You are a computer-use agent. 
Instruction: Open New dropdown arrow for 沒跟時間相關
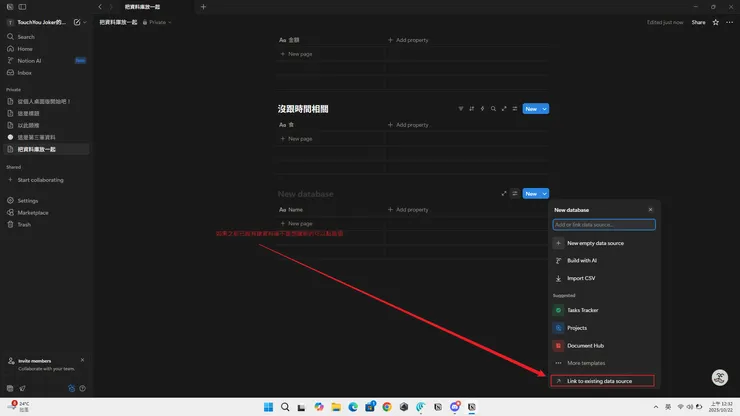click(545, 109)
